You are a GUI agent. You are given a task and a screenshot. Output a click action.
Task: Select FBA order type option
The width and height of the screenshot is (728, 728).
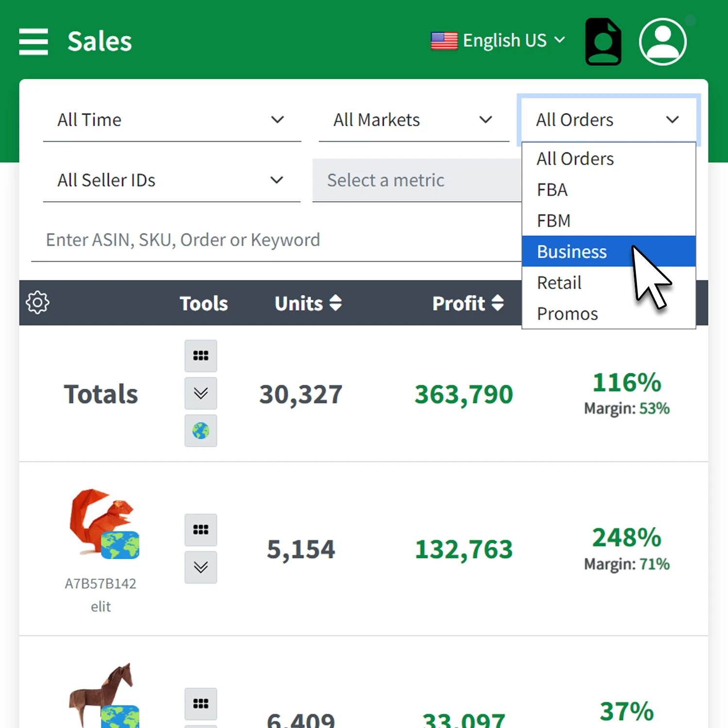pyautogui.click(x=609, y=190)
